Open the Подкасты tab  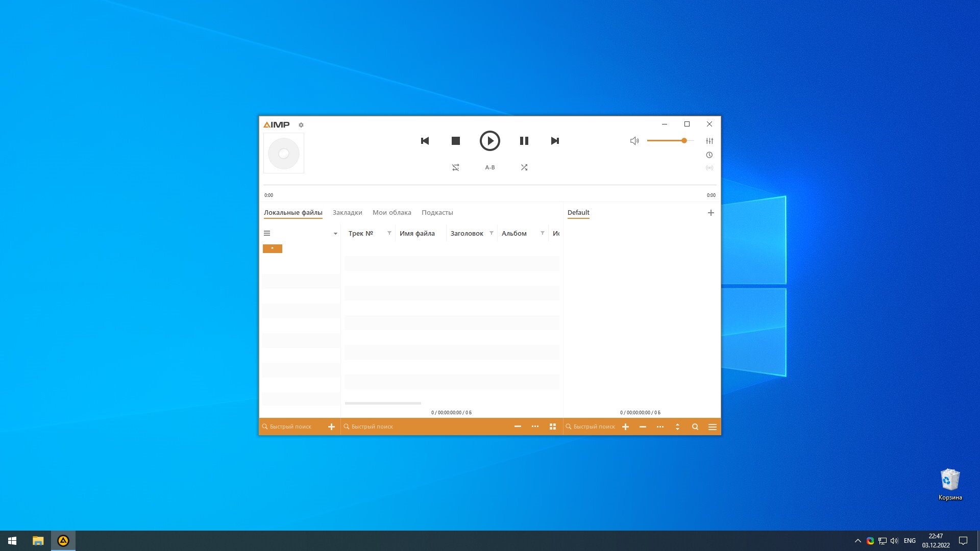437,213
